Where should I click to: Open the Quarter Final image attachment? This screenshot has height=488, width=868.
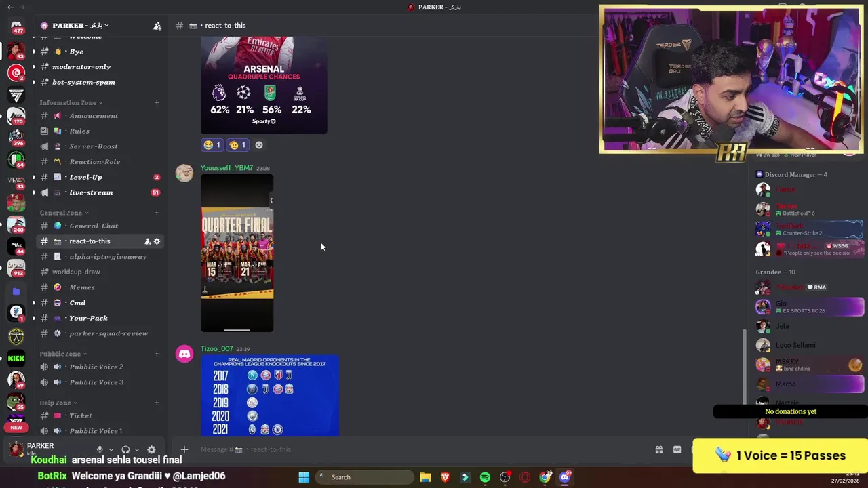[x=237, y=253]
